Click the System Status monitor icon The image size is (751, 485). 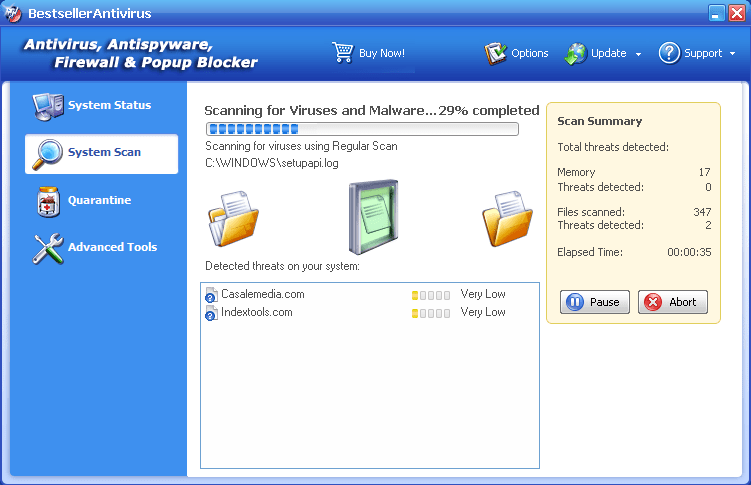pyautogui.click(x=47, y=105)
